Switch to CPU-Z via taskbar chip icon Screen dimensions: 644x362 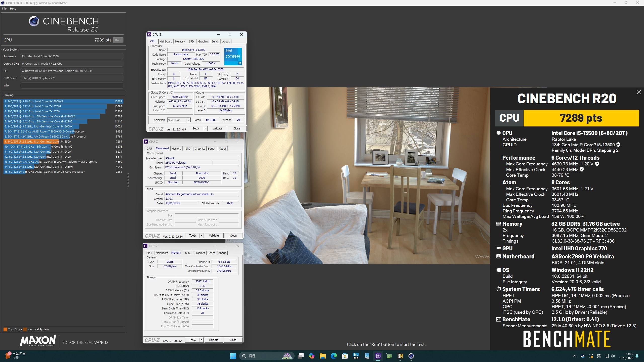tap(378, 356)
